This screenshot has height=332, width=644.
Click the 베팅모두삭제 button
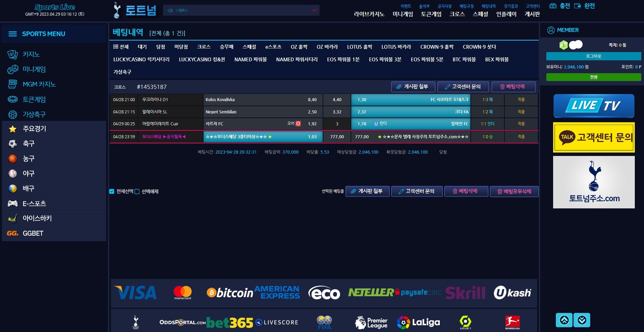[514, 191]
